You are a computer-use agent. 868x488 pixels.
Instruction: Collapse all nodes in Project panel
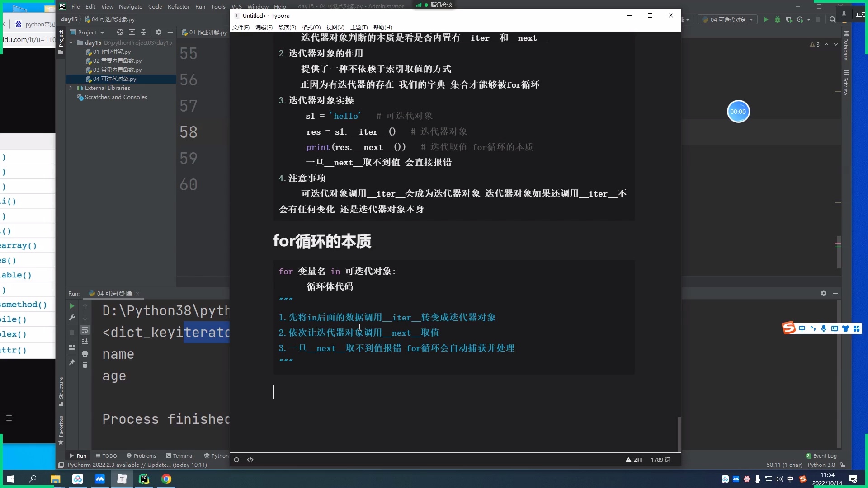[144, 32]
